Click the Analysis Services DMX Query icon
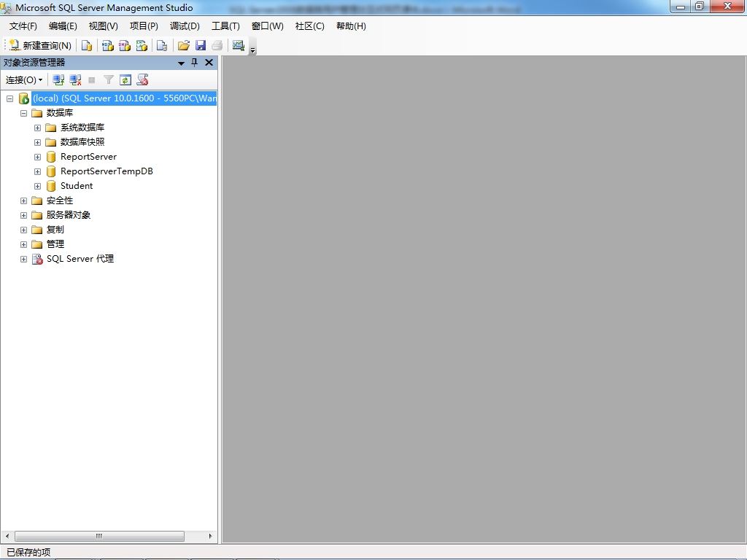The width and height of the screenshot is (747, 560). pyautogui.click(x=125, y=46)
